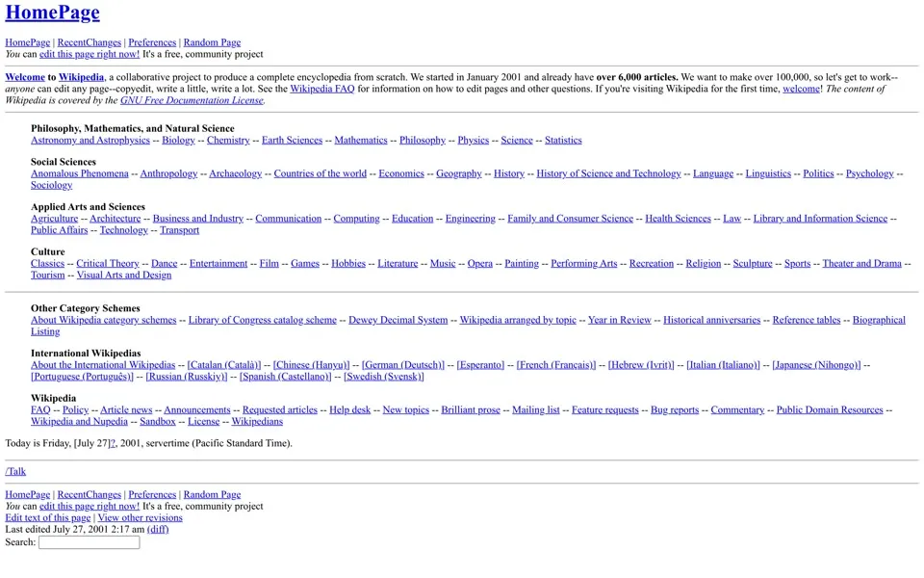This screenshot has width=924, height=578.
Task: Open the Mathematics category link
Action: click(361, 140)
